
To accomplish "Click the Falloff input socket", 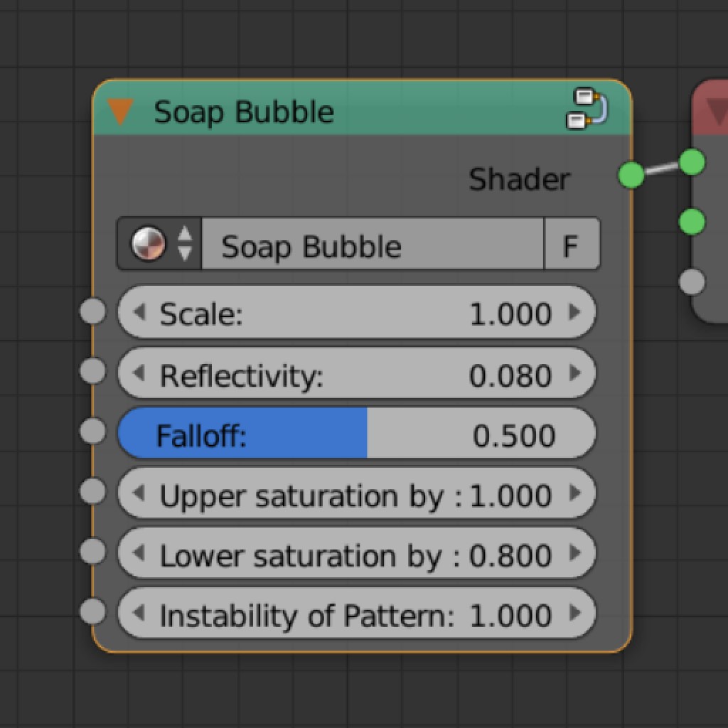I will point(92,429).
